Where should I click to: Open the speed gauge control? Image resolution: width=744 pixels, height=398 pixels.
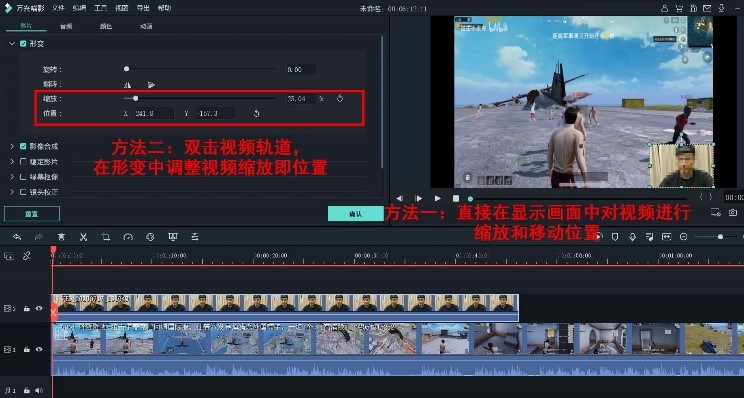[128, 237]
